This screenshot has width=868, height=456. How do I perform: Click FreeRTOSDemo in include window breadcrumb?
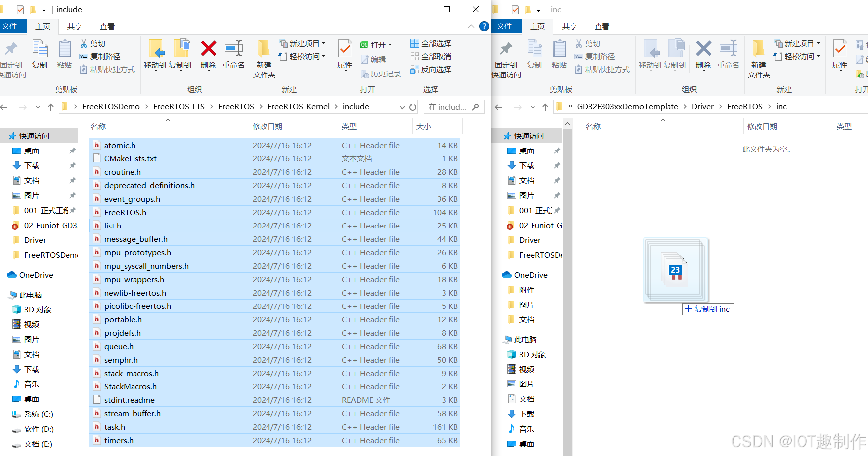tap(111, 107)
